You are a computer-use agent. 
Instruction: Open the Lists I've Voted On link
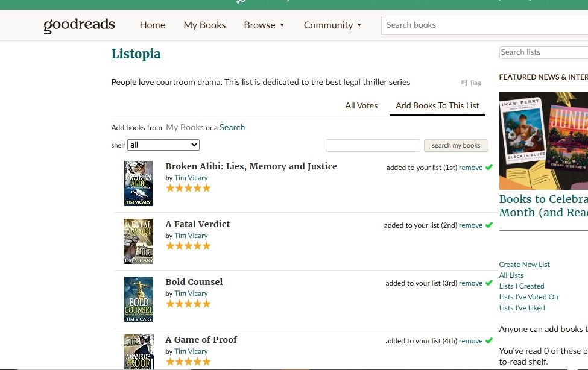click(x=528, y=297)
